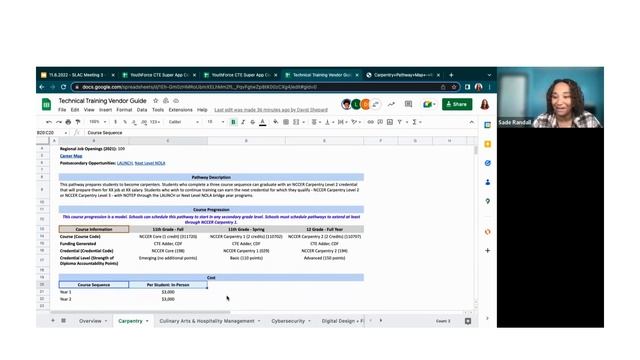Screen dimensions: 640x360
Task: Click the Redo icon in toolbar
Action: pyautogui.click(x=59, y=122)
